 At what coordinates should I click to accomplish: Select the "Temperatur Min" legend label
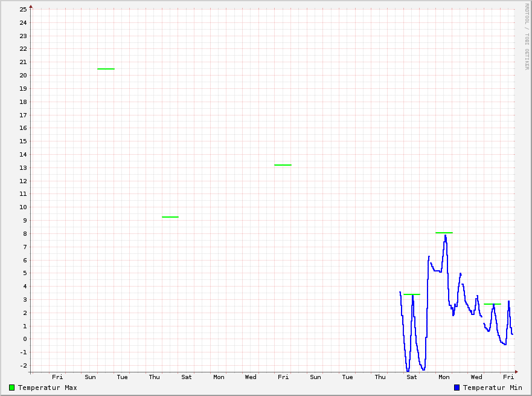pos(492,388)
